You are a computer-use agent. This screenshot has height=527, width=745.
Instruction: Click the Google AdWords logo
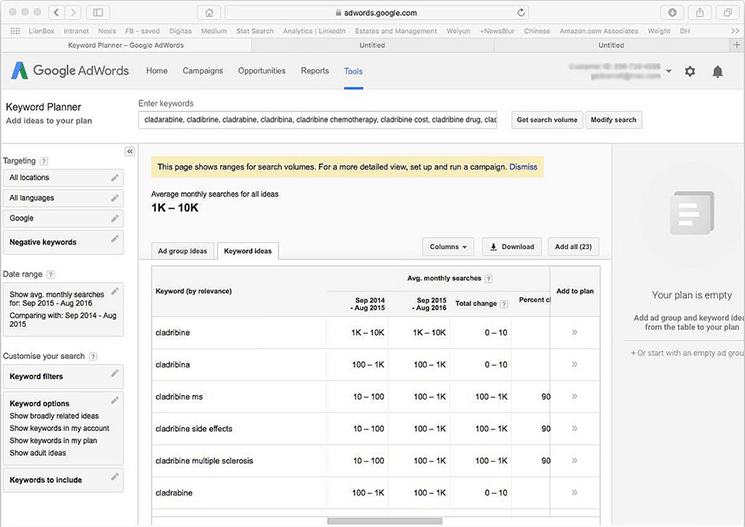click(x=70, y=70)
